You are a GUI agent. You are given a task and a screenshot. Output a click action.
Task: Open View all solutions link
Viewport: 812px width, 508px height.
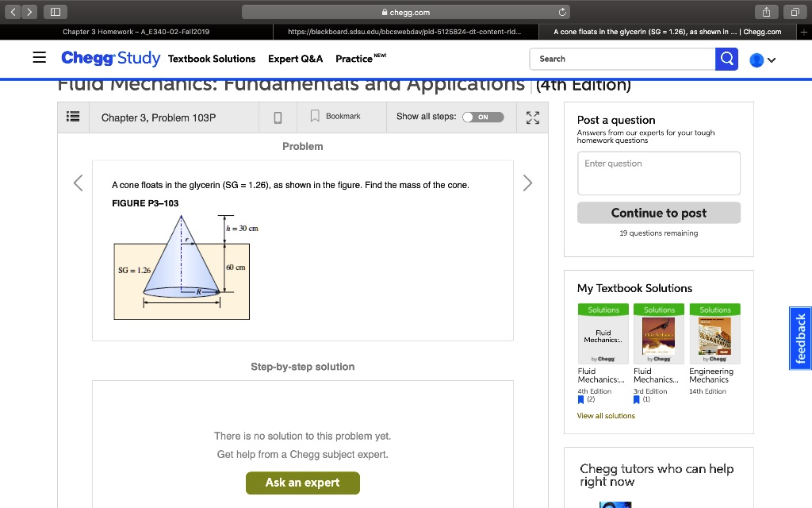(x=606, y=415)
